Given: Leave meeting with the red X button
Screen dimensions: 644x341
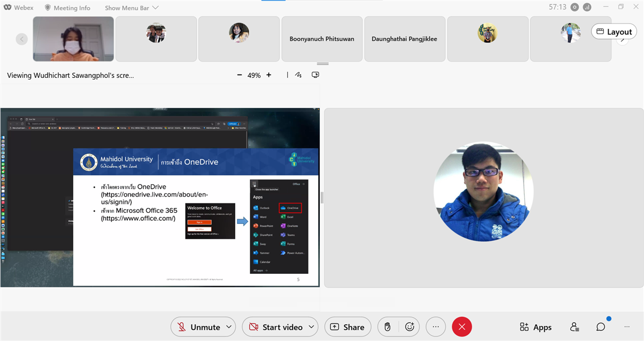Looking at the screenshot, I should [x=462, y=327].
